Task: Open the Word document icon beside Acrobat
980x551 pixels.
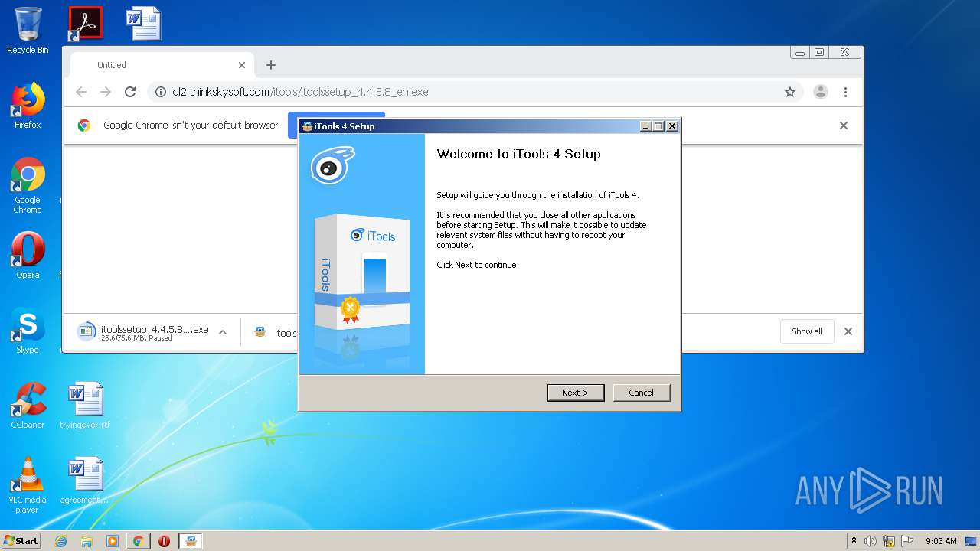Action: [143, 23]
